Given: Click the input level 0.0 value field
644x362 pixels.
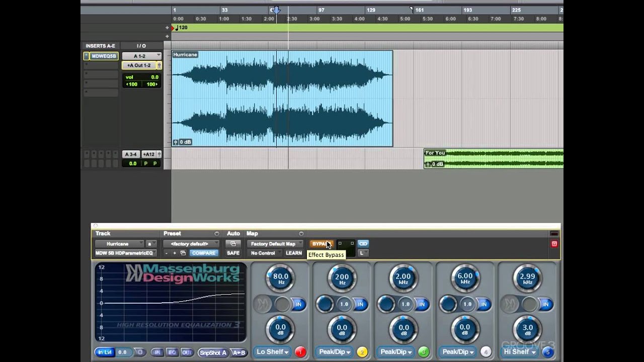Looking at the screenshot, I should 122,352.
